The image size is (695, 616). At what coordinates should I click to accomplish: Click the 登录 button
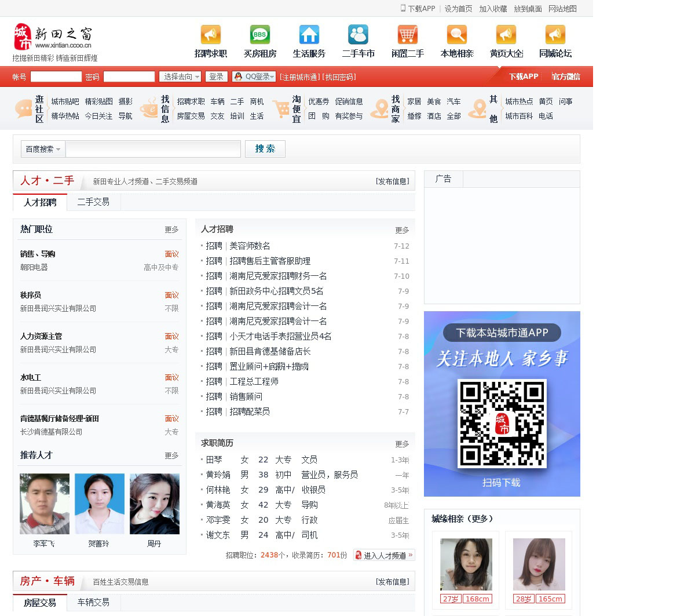point(216,76)
